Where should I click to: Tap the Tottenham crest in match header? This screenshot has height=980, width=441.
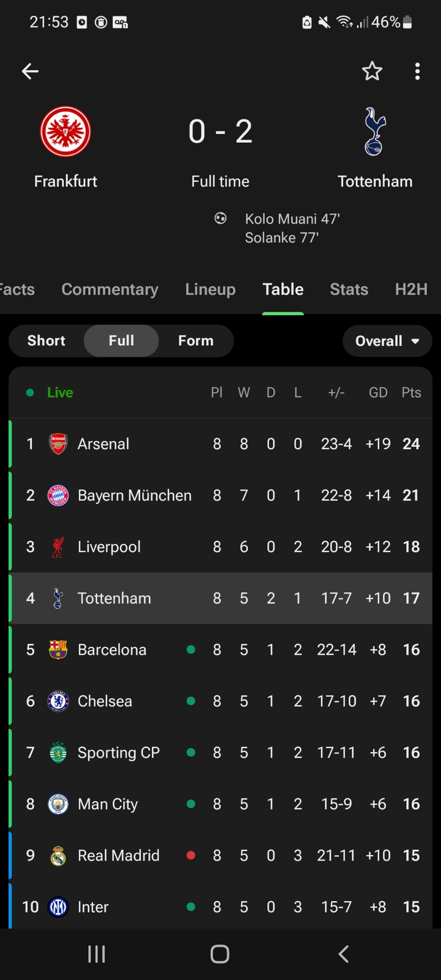point(375,132)
